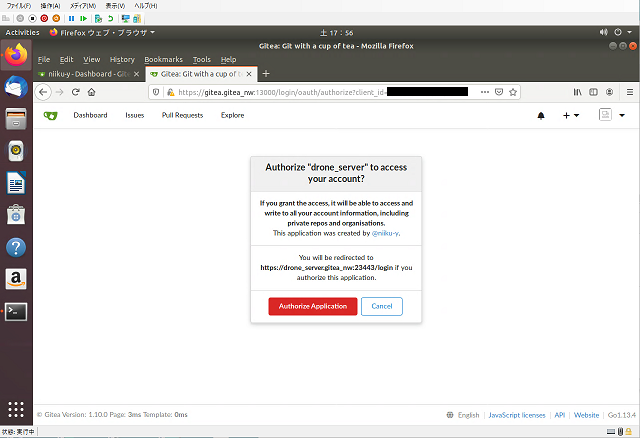Viewport: 640px width, 438px height.
Task: Click the Gitea logo
Action: click(x=51, y=116)
